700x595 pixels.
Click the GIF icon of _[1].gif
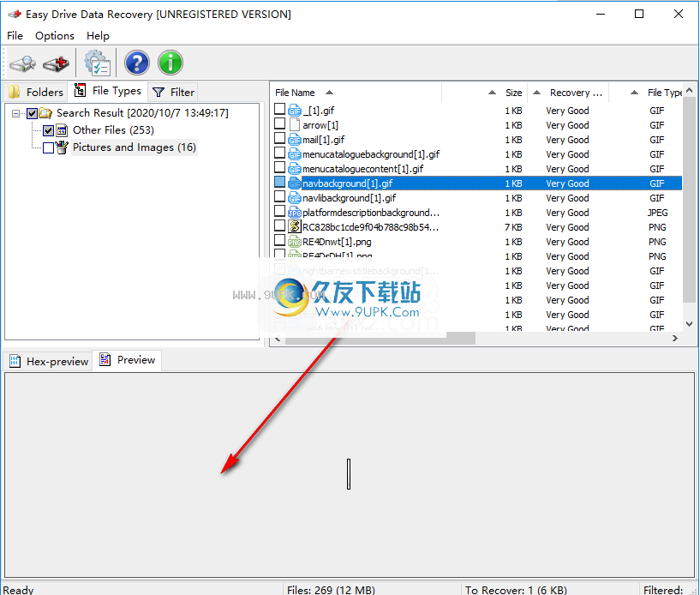(295, 111)
